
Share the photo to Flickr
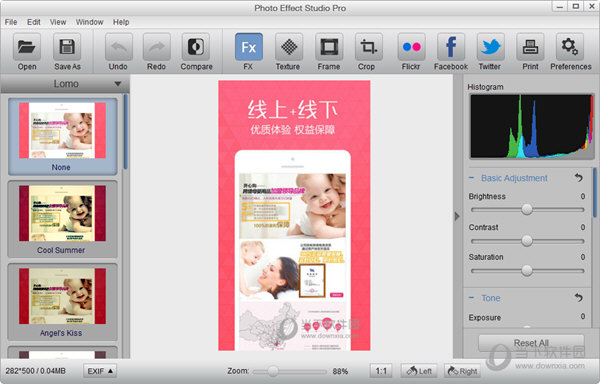point(412,47)
